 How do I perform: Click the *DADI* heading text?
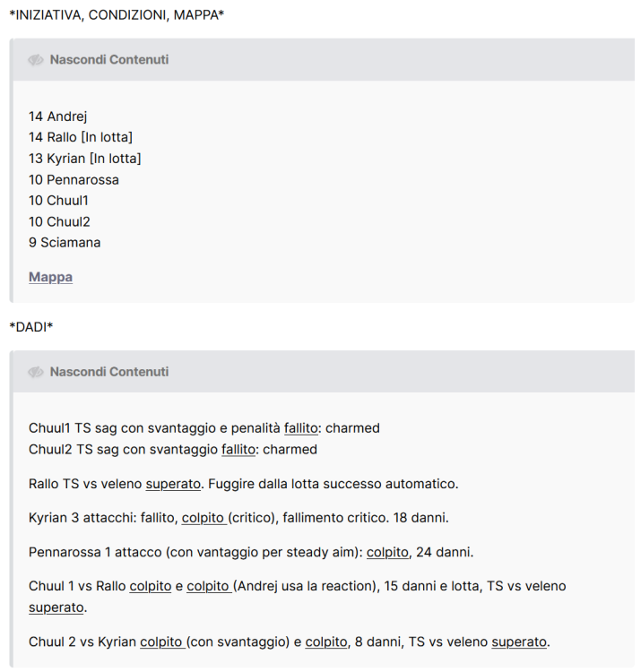click(x=31, y=327)
